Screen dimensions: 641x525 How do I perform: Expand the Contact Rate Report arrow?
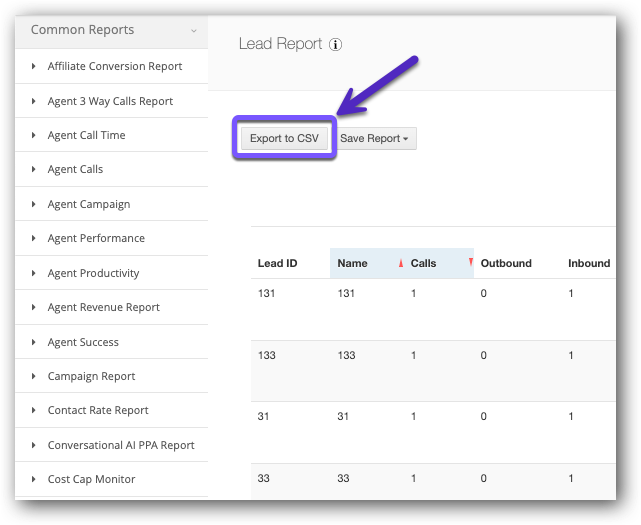click(x=34, y=410)
